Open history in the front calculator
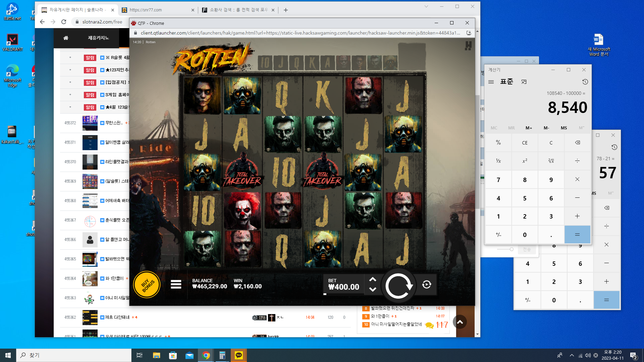 tap(585, 82)
